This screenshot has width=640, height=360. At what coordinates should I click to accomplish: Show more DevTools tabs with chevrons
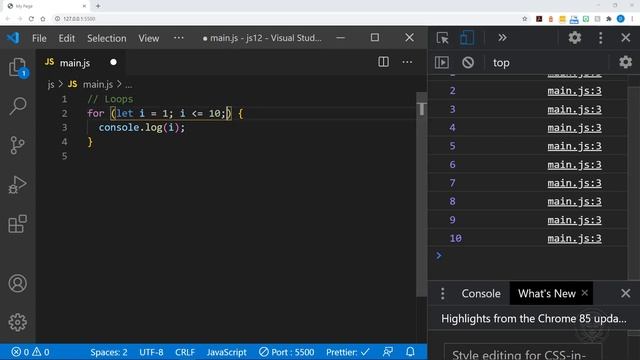[x=502, y=38]
